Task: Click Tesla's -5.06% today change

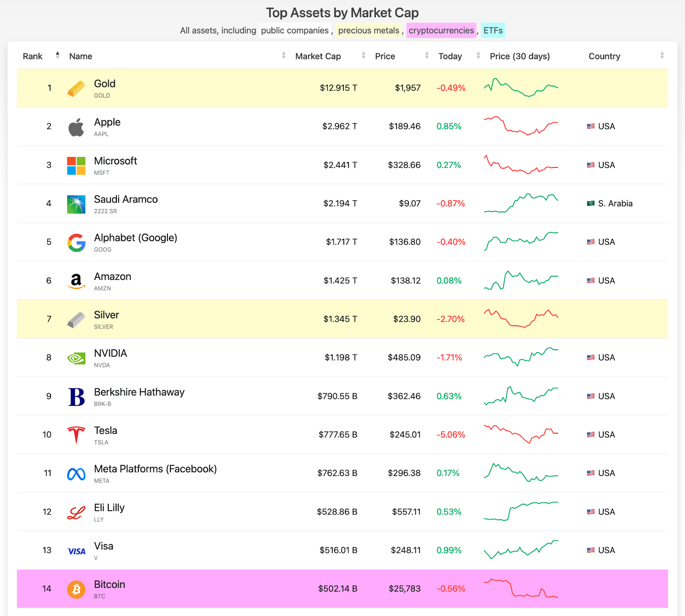Action: point(451,434)
